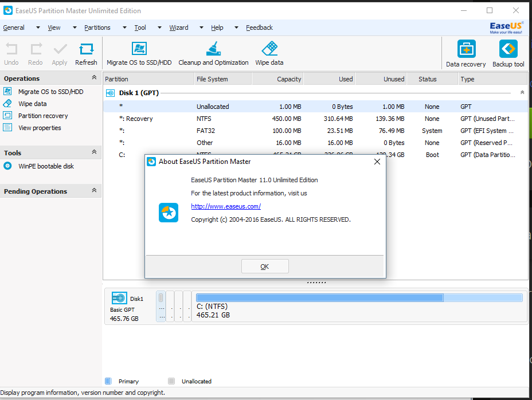Click the app icon in About dialog

click(x=169, y=213)
